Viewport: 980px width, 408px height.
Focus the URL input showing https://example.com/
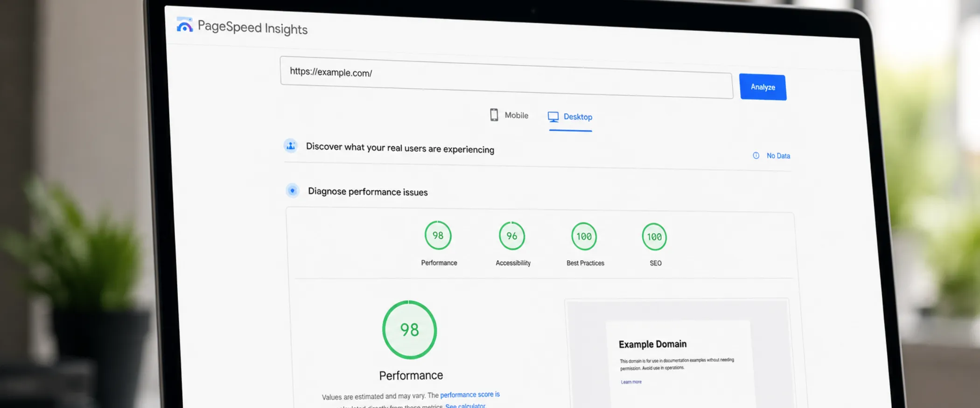pyautogui.click(x=506, y=77)
